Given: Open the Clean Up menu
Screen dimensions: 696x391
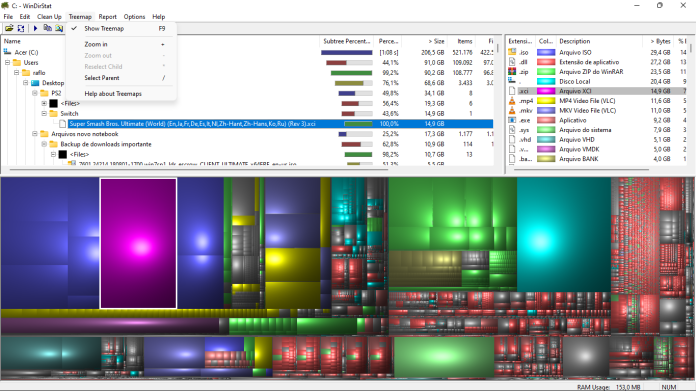Looking at the screenshot, I should [49, 17].
